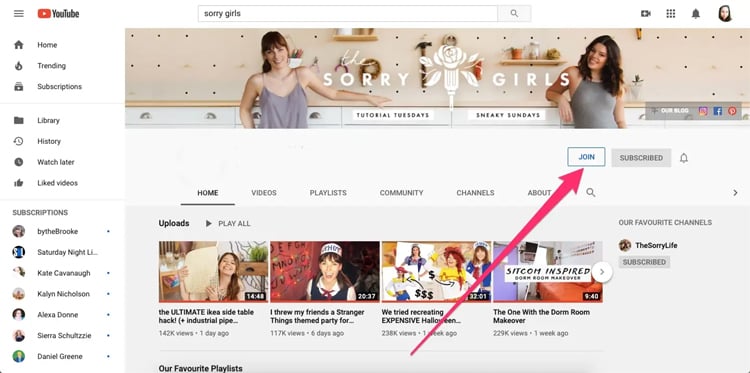Toggle channel notification bell beside Subscribed

[x=684, y=158]
